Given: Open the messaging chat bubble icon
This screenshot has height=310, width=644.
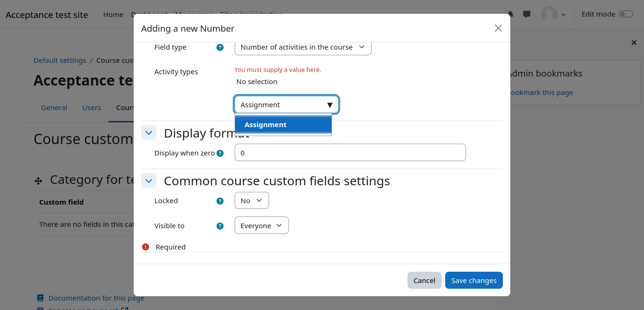Looking at the screenshot, I should pos(526,14).
